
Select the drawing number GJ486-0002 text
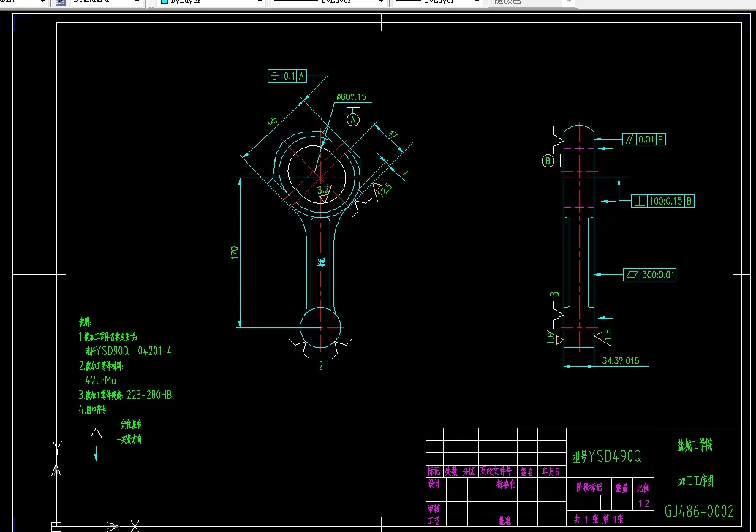699,511
